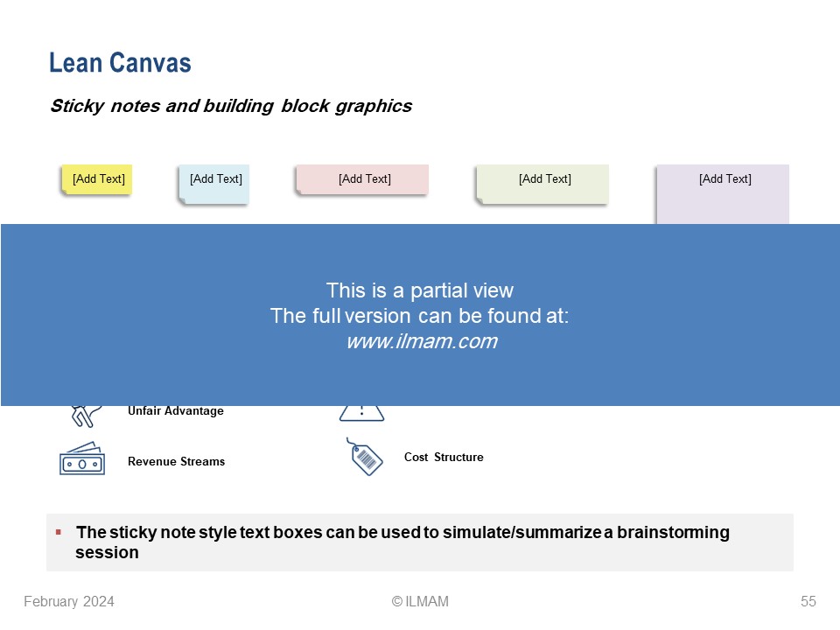This screenshot has height=630, width=840.
Task: Click the Revenue Streams label
Action: pyautogui.click(x=176, y=462)
